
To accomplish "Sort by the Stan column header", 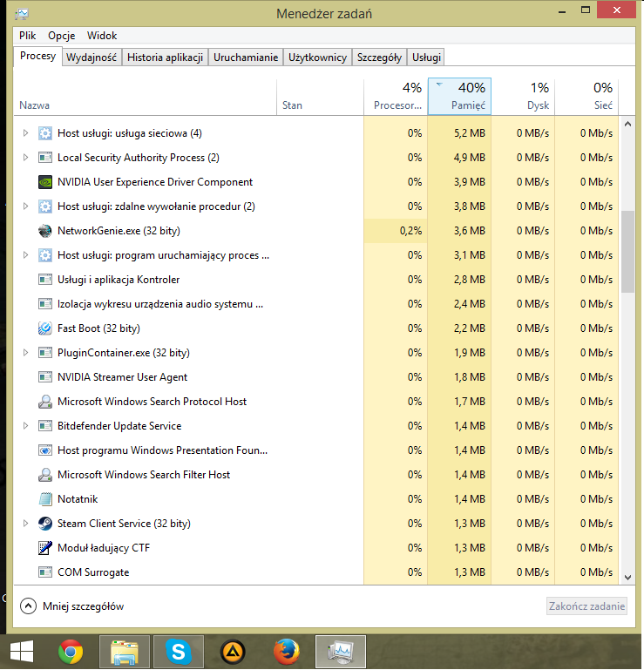I will (x=321, y=98).
